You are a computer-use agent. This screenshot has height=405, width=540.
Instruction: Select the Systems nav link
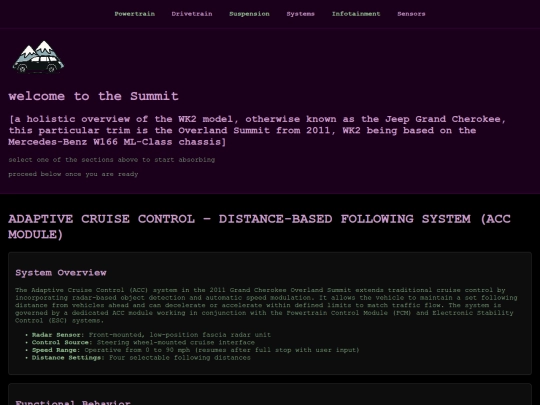pyautogui.click(x=300, y=14)
